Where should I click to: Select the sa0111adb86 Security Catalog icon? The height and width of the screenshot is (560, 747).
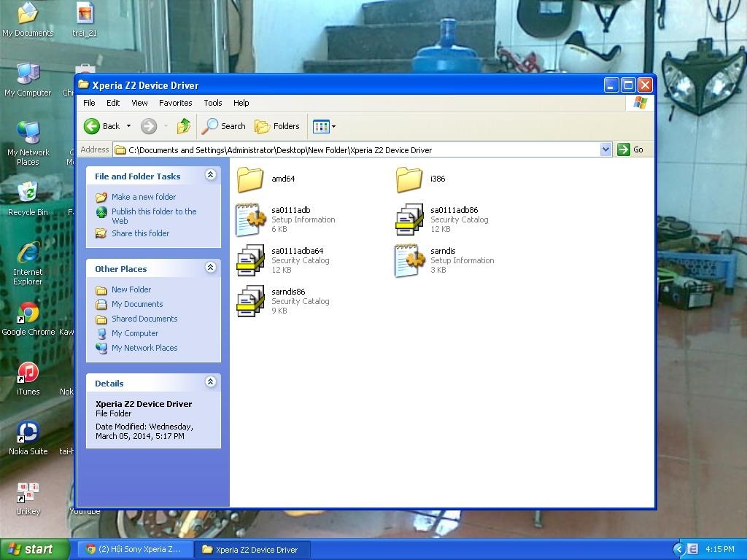pos(409,219)
